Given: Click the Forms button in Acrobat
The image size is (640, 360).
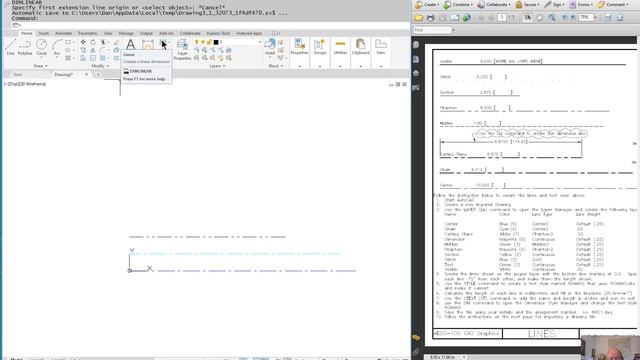Looking at the screenshot, I should (x=582, y=4).
